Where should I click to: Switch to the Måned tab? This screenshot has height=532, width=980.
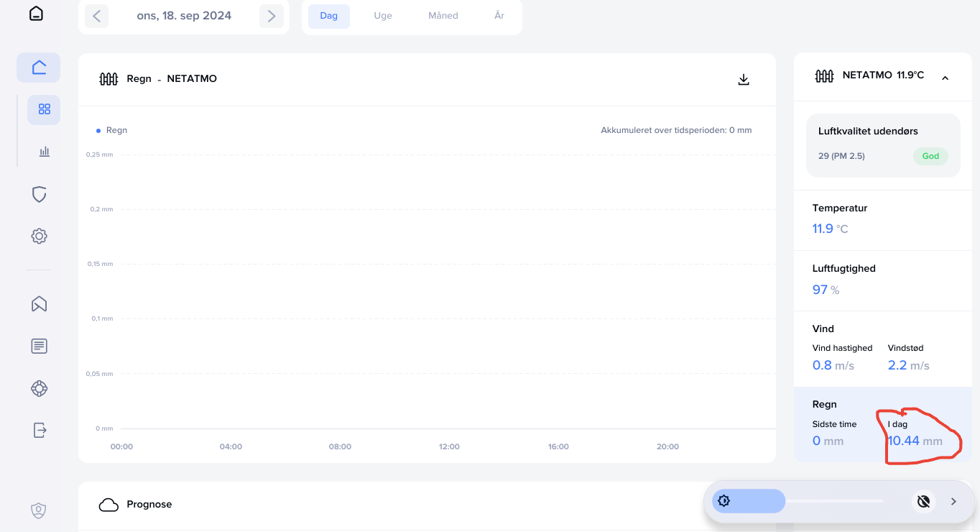[x=443, y=16]
